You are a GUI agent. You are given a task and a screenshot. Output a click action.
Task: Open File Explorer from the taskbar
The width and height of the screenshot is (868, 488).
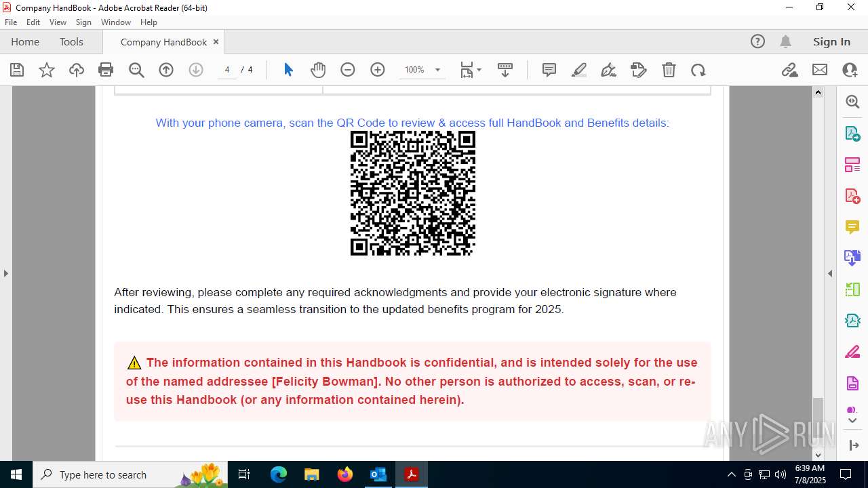click(x=312, y=474)
